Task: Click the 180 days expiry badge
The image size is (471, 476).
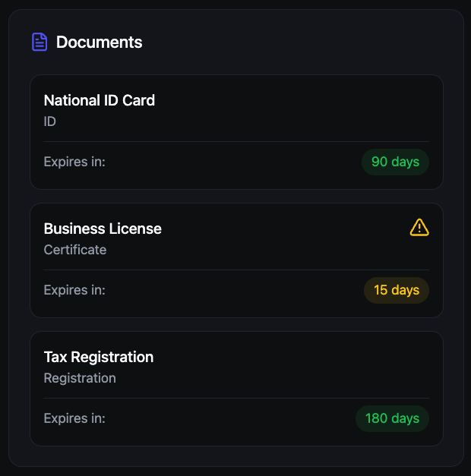Action: click(392, 418)
